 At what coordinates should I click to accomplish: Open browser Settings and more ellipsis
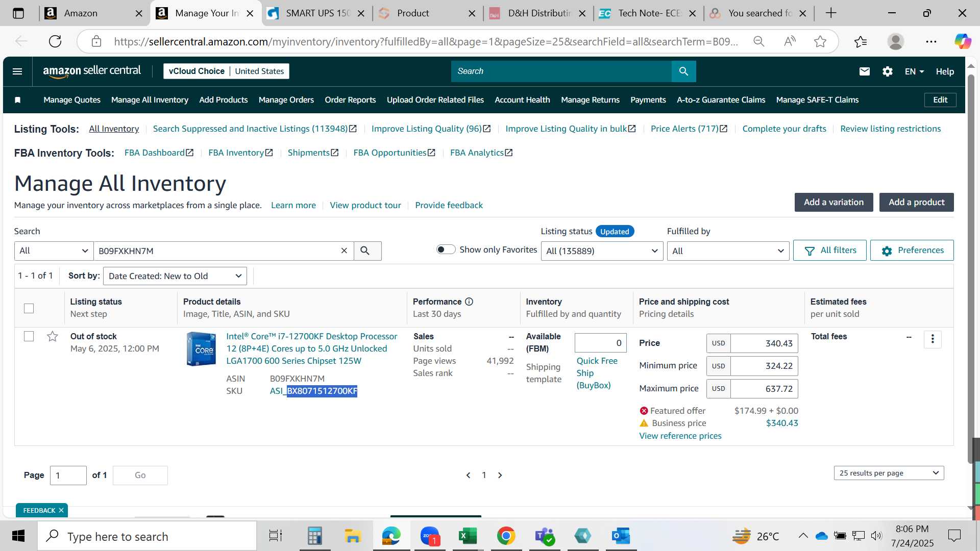click(x=931, y=41)
